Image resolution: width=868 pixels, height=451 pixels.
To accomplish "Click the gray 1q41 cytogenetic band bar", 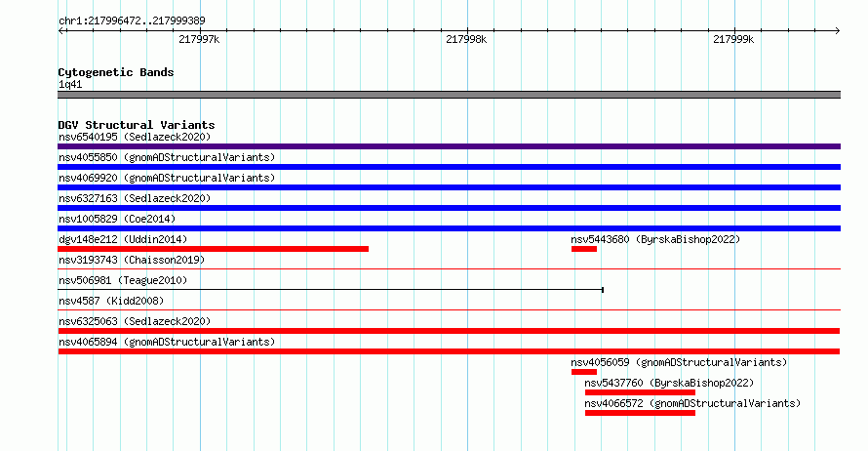I will 449,95.
